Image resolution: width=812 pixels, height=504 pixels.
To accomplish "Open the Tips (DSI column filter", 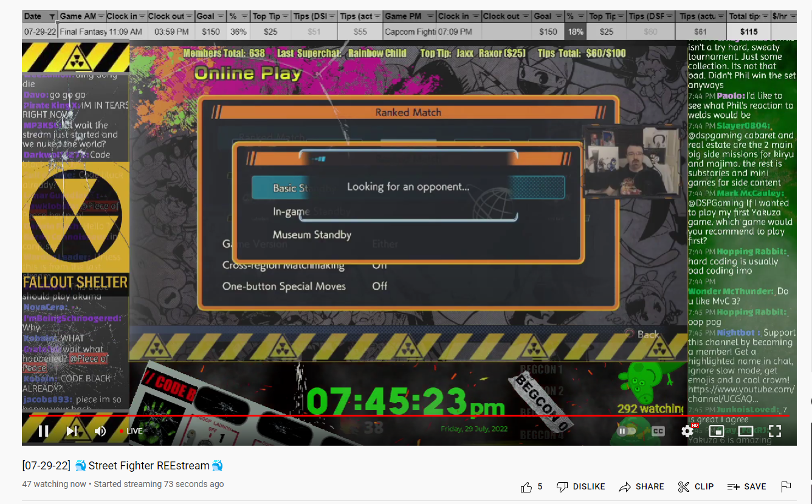I will point(331,16).
